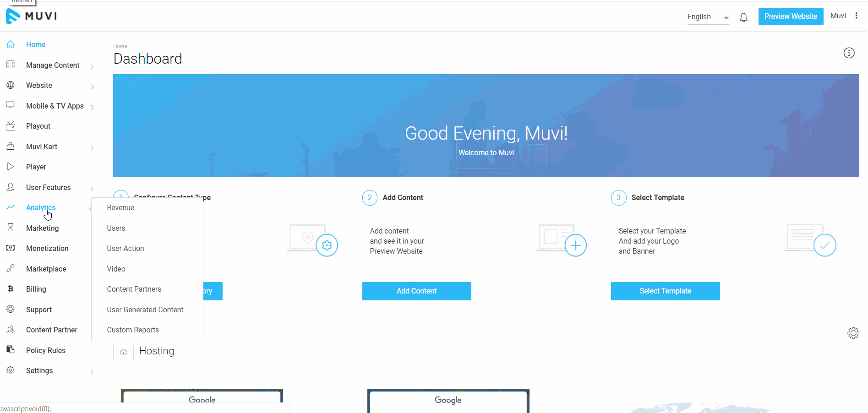Image resolution: width=868 pixels, height=413 pixels.
Task: Click step 3 circle for Select Template
Action: (x=618, y=198)
